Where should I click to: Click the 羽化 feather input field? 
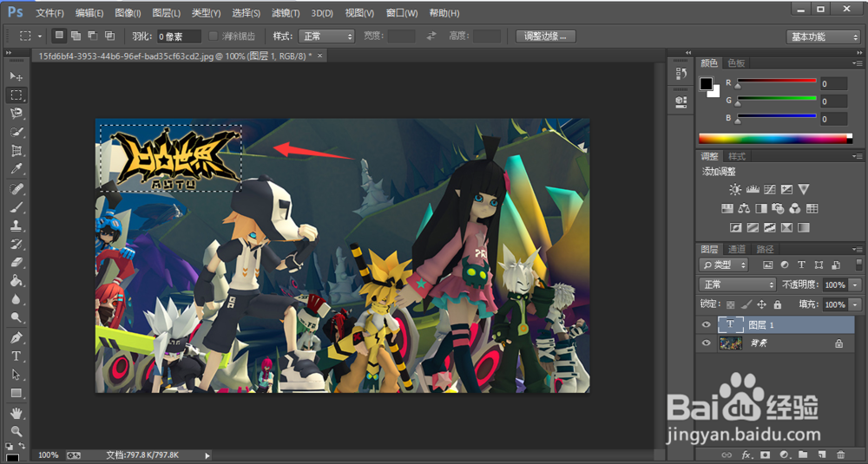(x=179, y=36)
